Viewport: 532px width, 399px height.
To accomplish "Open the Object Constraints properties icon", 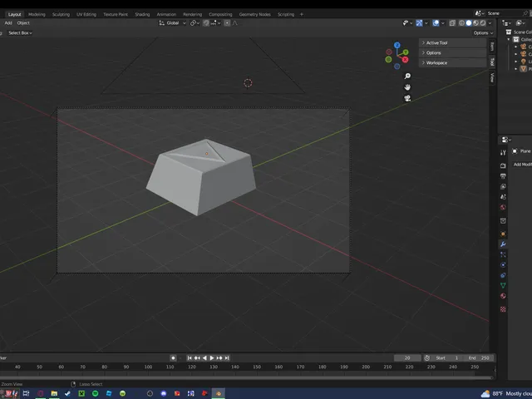I will pos(503,275).
